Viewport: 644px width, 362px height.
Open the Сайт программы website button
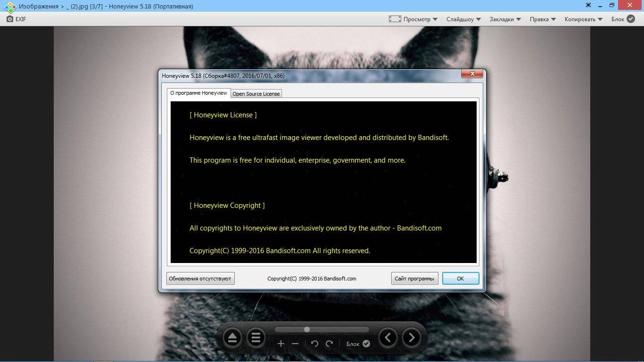coord(414,279)
